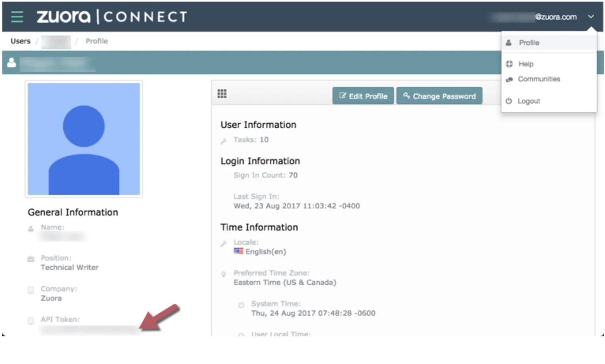Click the 'English(en)' locale value
This screenshot has height=364, width=605.
[266, 251]
